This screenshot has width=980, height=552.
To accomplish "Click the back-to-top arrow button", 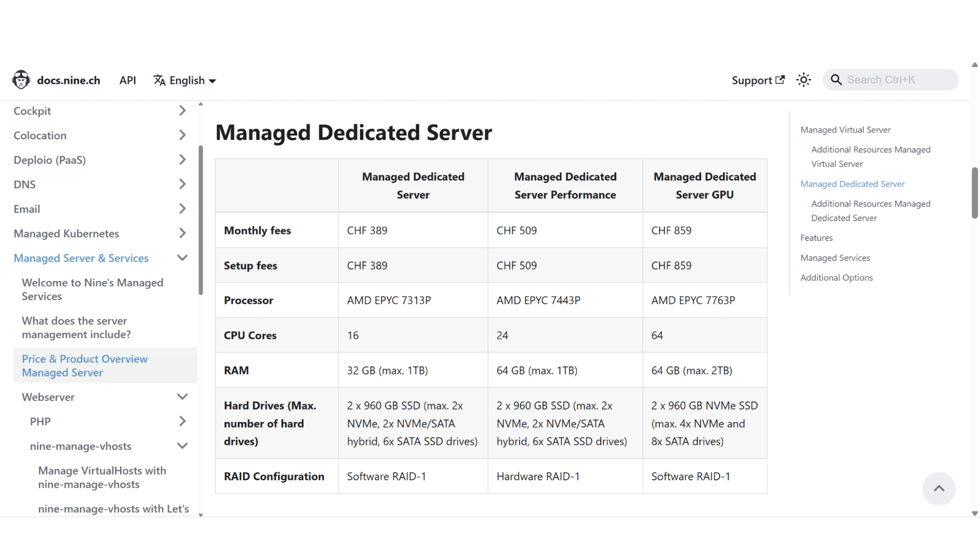I will click(x=939, y=488).
